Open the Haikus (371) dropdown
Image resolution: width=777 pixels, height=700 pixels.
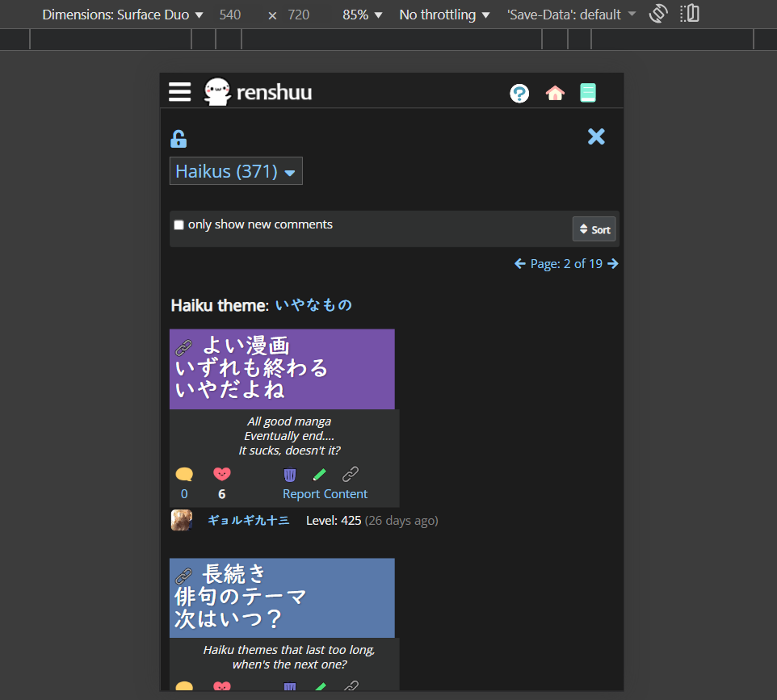coord(236,170)
